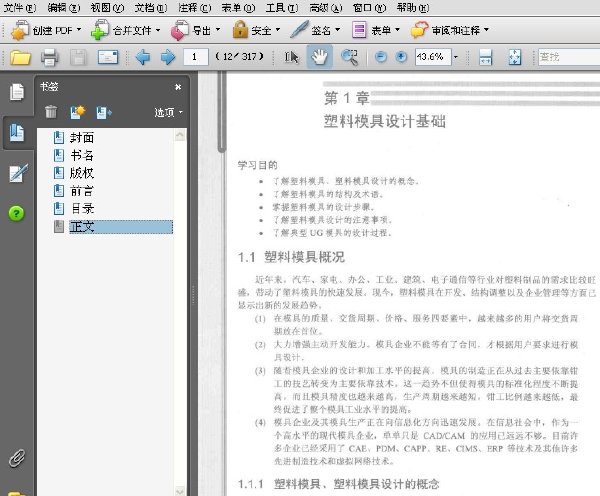
Task: Click the panel divider collapse handle
Action: 193,294
